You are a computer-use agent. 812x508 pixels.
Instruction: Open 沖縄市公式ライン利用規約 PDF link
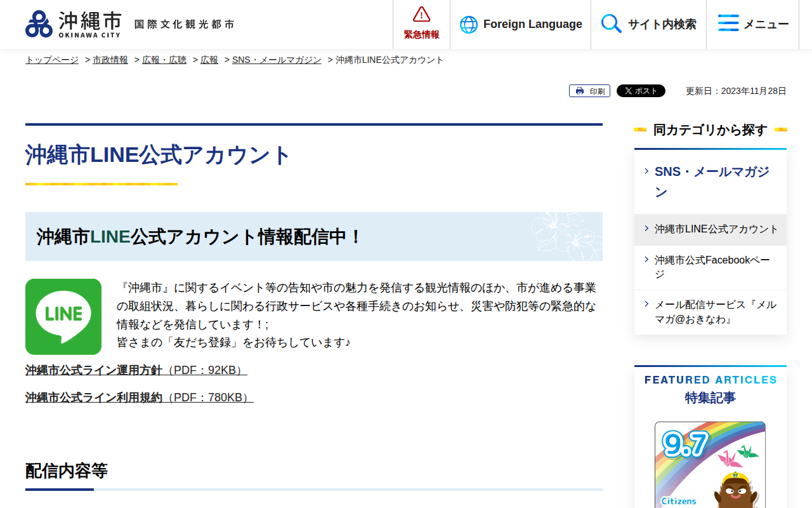[140, 398]
